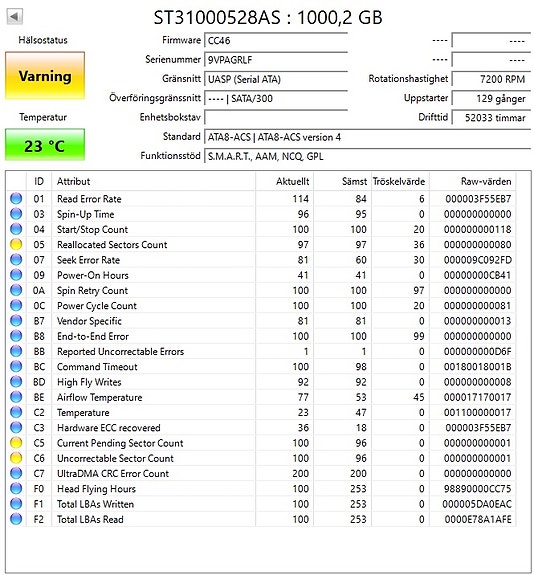This screenshot has width=534, height=575.
Task: Click raw value 000000000D6F for Reported Uncorrectable Errors
Action: pyautogui.click(x=478, y=352)
